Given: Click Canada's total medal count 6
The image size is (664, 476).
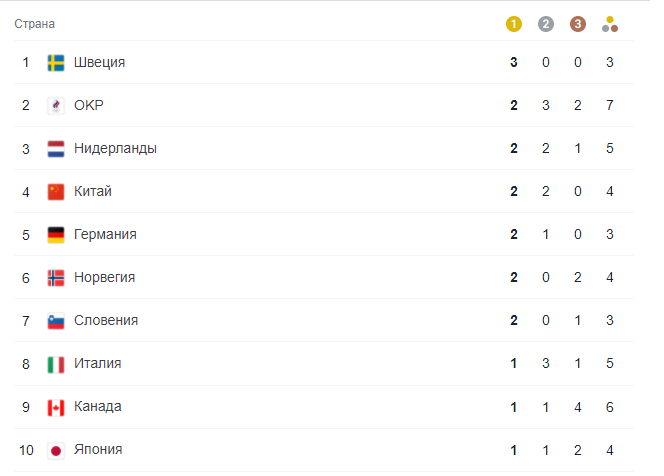Looking at the screenshot, I should (x=610, y=407).
